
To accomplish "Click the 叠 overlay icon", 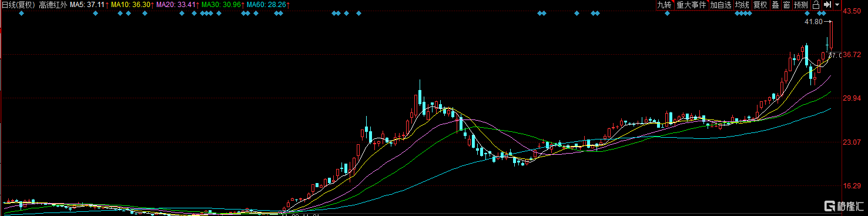I will (x=775, y=5).
